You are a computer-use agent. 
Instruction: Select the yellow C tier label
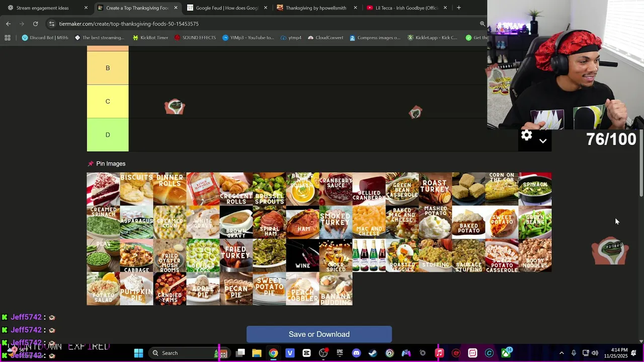tap(108, 102)
